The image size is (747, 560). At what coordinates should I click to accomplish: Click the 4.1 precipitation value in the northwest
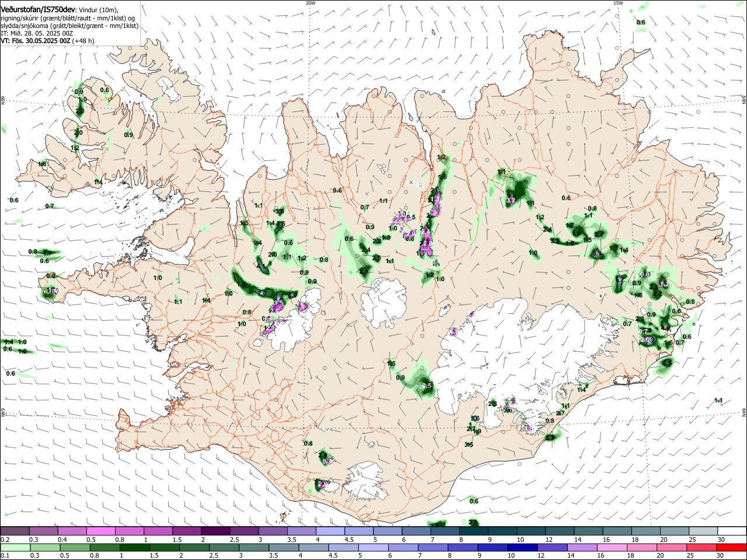(x=261, y=266)
